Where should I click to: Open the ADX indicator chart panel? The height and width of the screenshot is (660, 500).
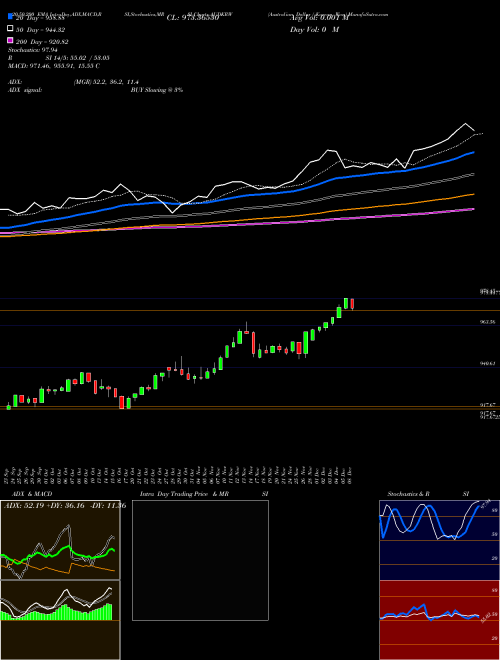point(60,540)
